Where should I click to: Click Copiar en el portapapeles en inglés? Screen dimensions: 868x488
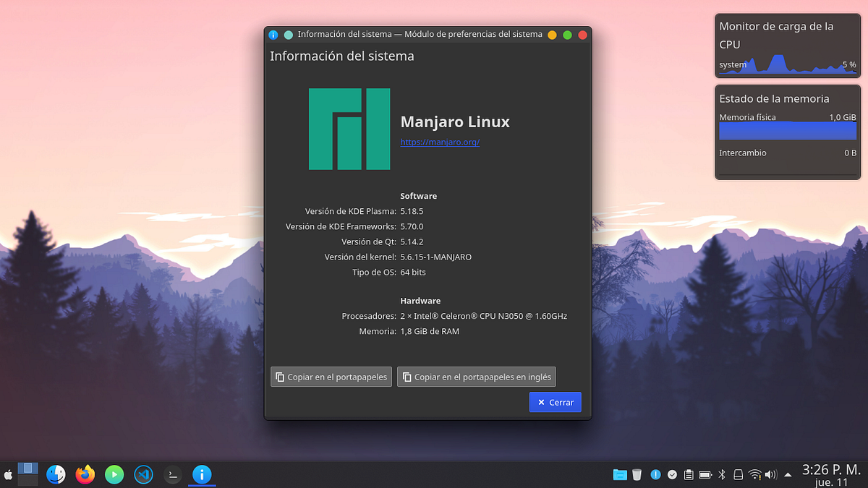tap(476, 377)
